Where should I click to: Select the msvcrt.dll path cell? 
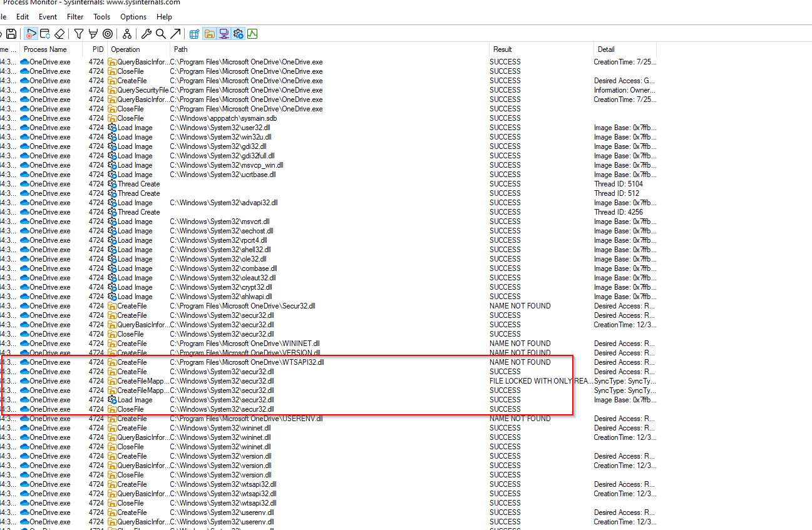pos(220,222)
